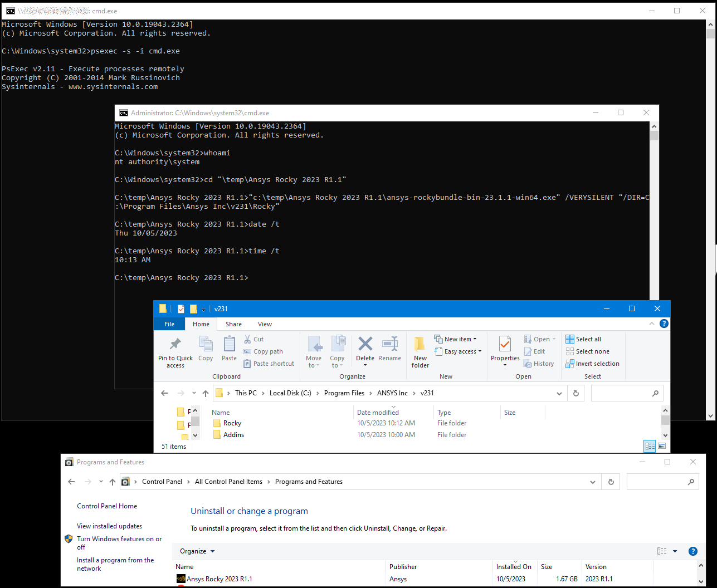Screen dimensions: 717x588
Task: Switch to the Share ribbon tab
Action: point(233,324)
